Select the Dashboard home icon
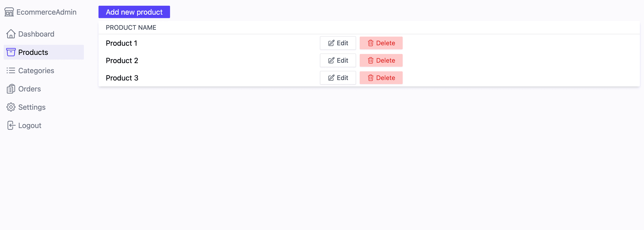644x230 pixels. click(x=11, y=34)
